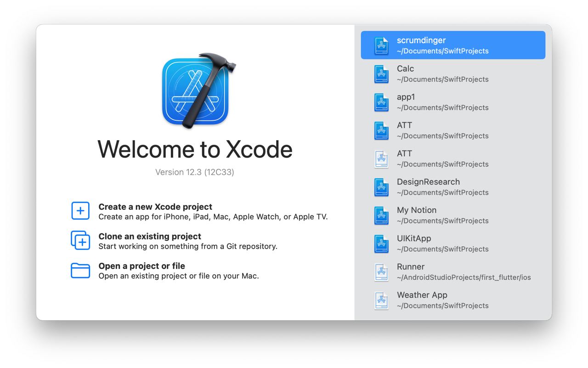The width and height of the screenshot is (588, 368).
Task: Click the Welcome to Xcode heading
Action: coord(195,149)
